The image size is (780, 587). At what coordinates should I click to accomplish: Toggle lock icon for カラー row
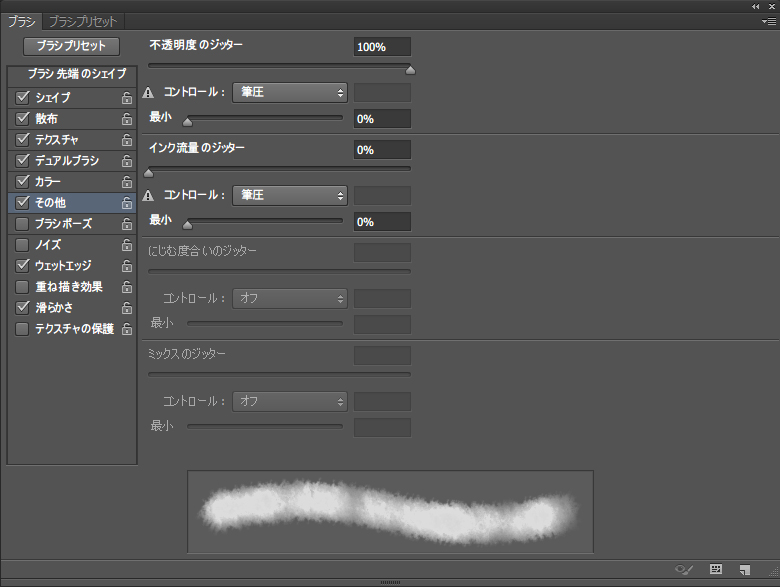127,182
